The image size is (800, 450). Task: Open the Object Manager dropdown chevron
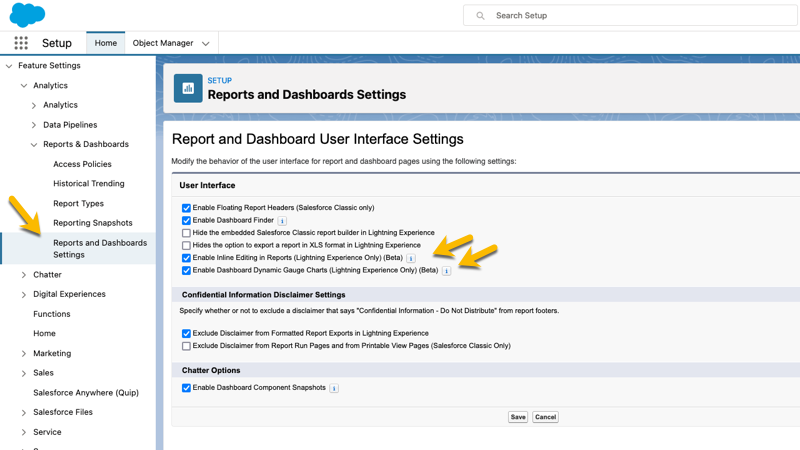pos(206,44)
